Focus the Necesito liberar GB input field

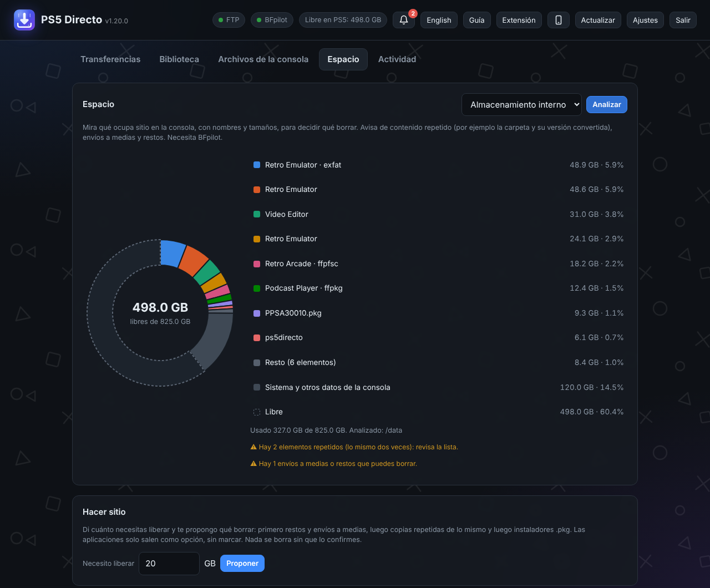click(169, 564)
